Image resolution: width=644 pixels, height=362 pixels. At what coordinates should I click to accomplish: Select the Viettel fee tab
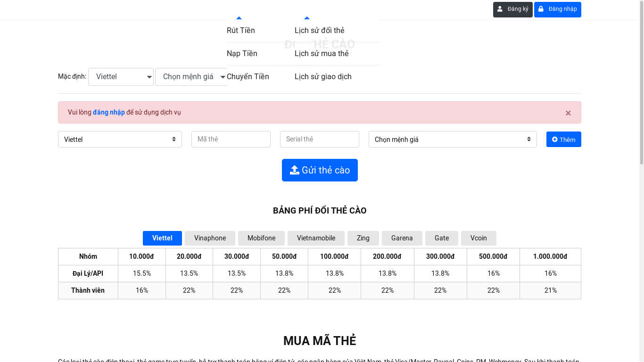(162, 238)
